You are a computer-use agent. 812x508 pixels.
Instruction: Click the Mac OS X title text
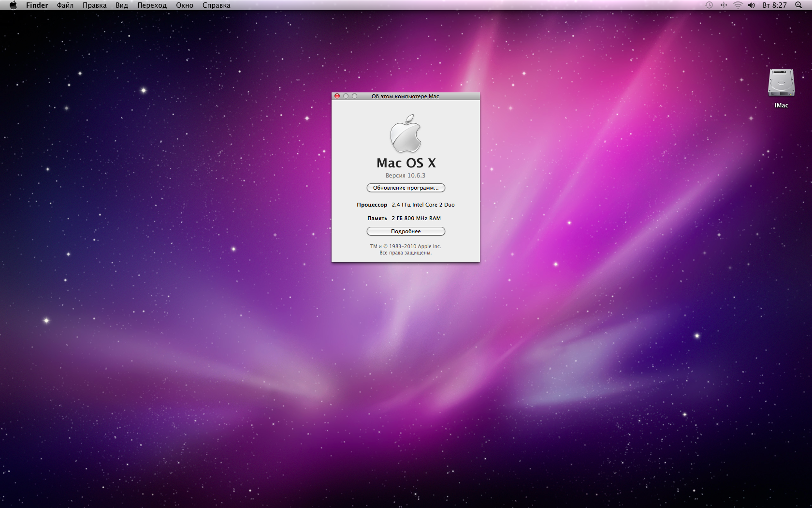(x=406, y=163)
